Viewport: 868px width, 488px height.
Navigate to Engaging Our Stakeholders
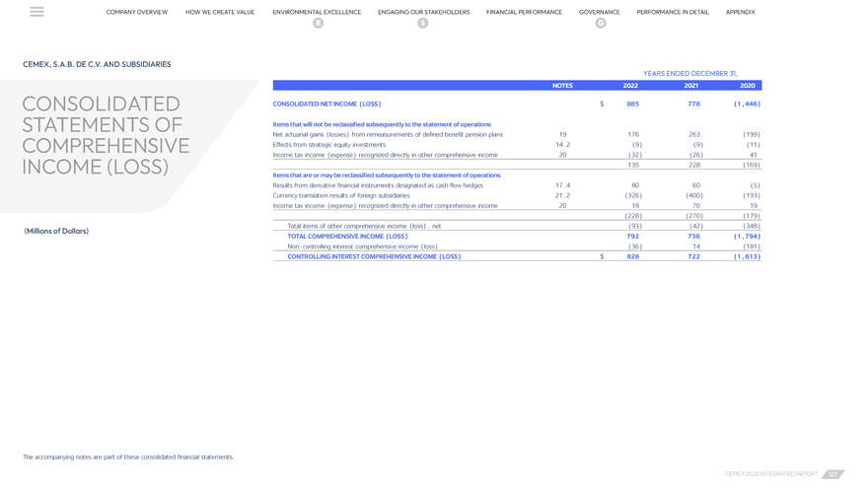(423, 12)
